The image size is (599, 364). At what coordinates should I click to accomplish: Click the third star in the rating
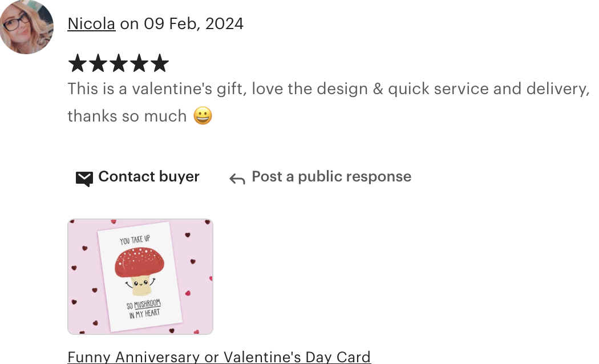(119, 63)
